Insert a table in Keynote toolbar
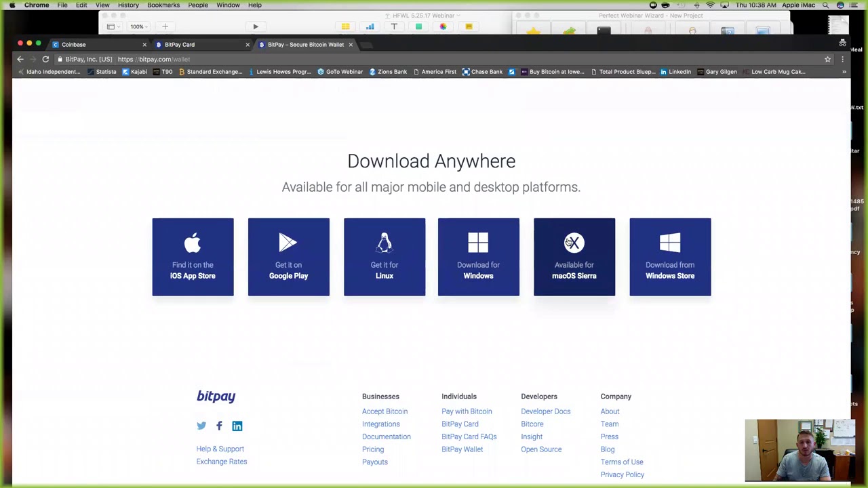Viewport: 868px width, 488px height. point(345,26)
